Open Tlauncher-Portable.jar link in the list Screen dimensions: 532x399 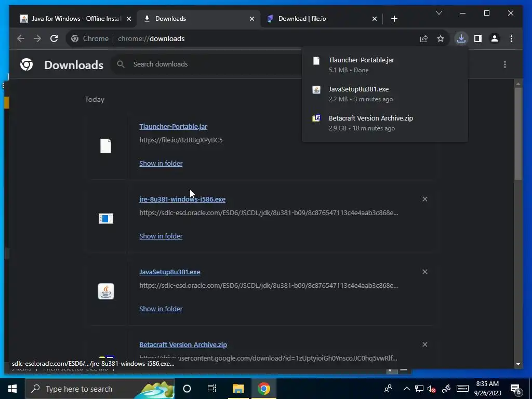(173, 127)
